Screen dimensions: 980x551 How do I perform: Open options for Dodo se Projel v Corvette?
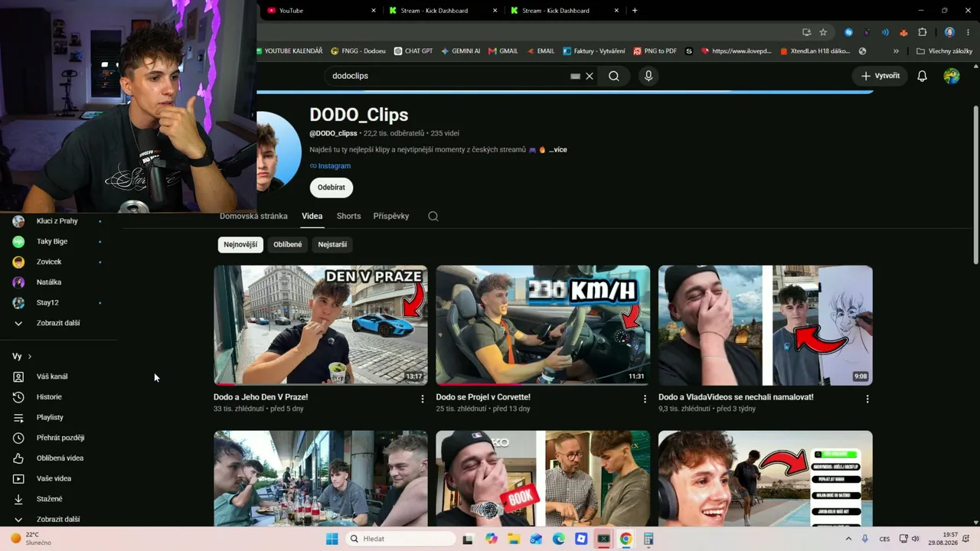645,399
